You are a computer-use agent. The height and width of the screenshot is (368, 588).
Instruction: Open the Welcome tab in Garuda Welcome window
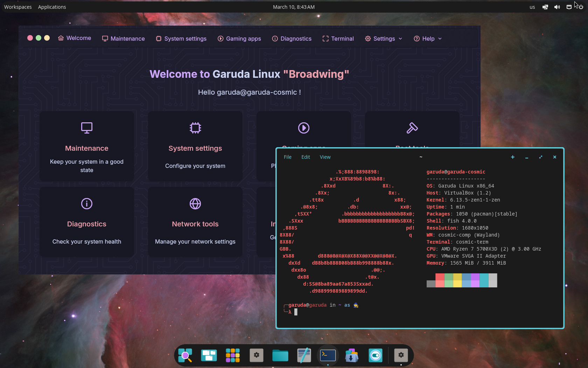click(x=75, y=38)
